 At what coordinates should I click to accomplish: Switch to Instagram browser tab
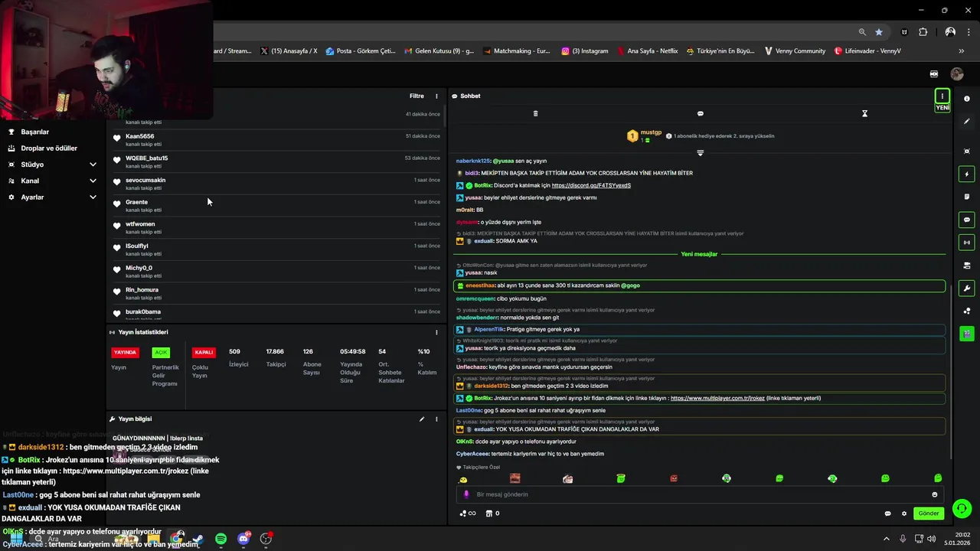(585, 51)
